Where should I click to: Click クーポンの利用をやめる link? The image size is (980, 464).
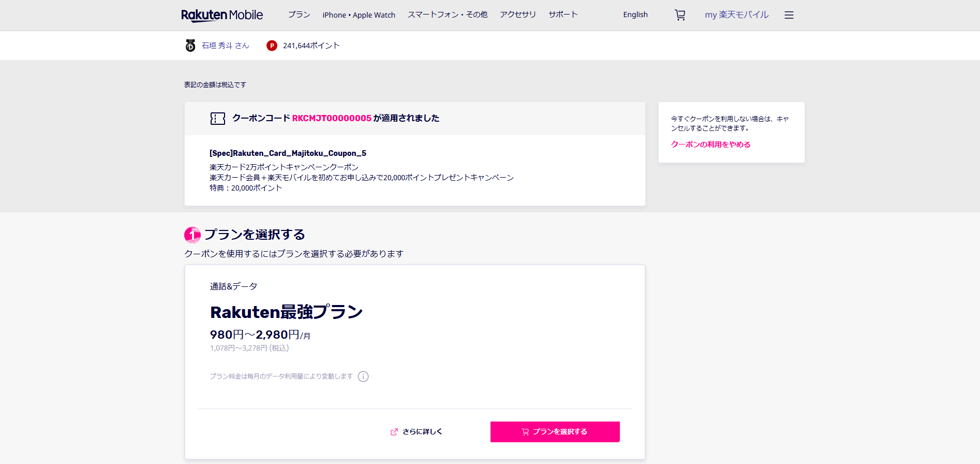(x=711, y=144)
